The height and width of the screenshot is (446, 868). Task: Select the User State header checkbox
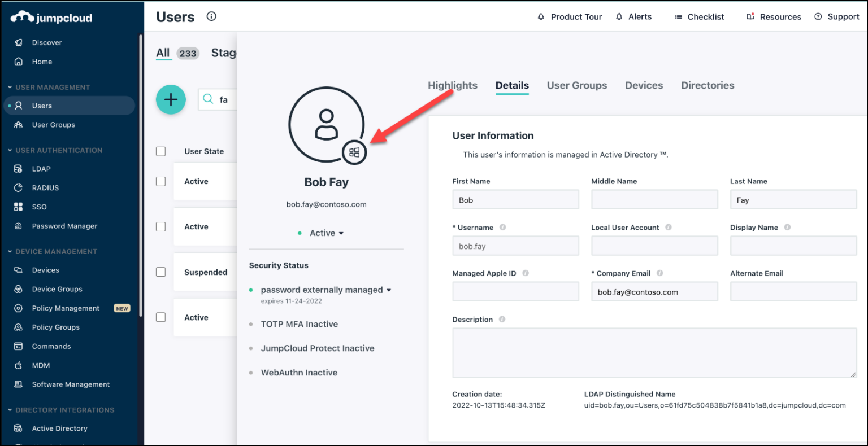(160, 151)
